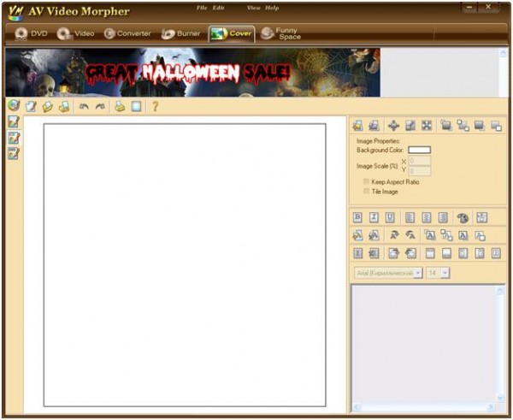Toggle Underline text formatting
The image size is (513, 420).
[x=390, y=217]
